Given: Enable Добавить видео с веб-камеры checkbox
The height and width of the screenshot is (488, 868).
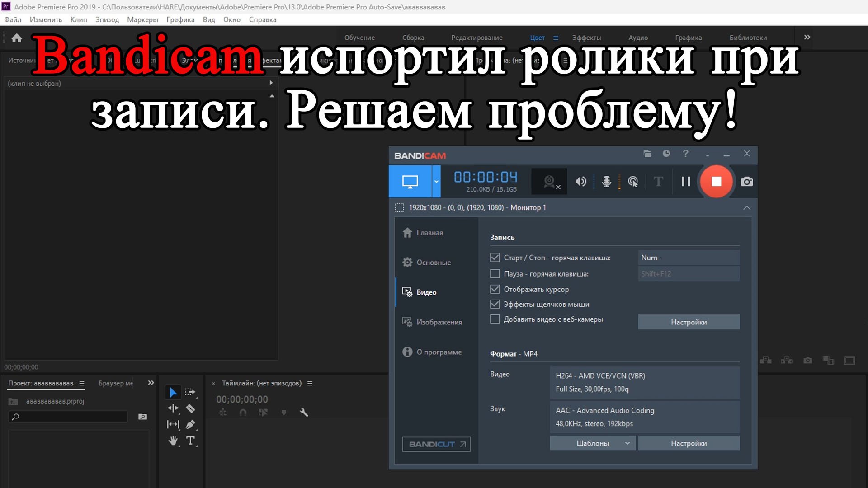Looking at the screenshot, I should point(495,319).
